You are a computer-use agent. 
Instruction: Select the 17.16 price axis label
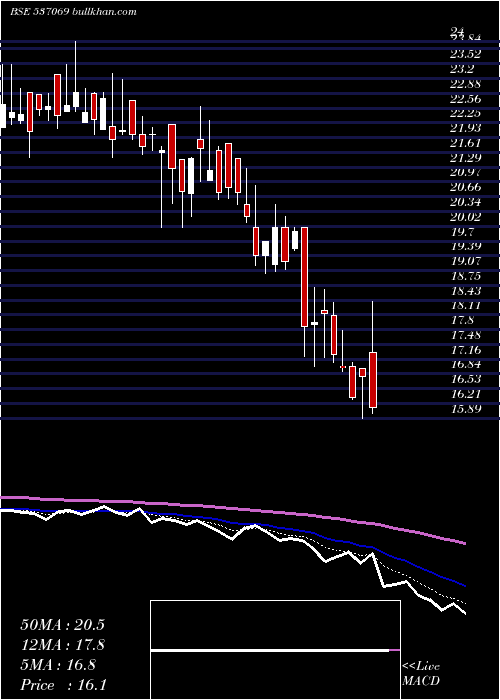(x=466, y=350)
